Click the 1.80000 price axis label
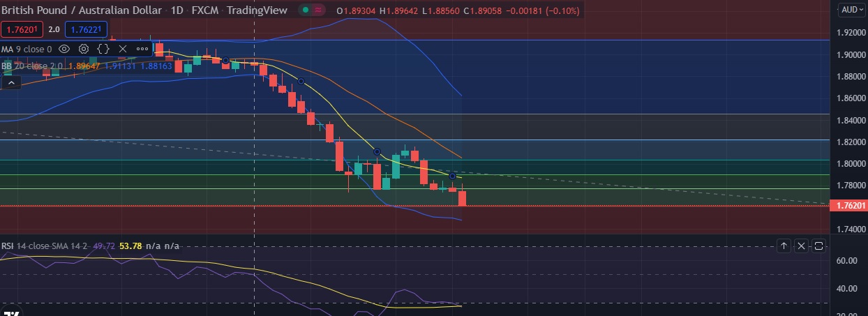The image size is (868, 316). click(850, 164)
